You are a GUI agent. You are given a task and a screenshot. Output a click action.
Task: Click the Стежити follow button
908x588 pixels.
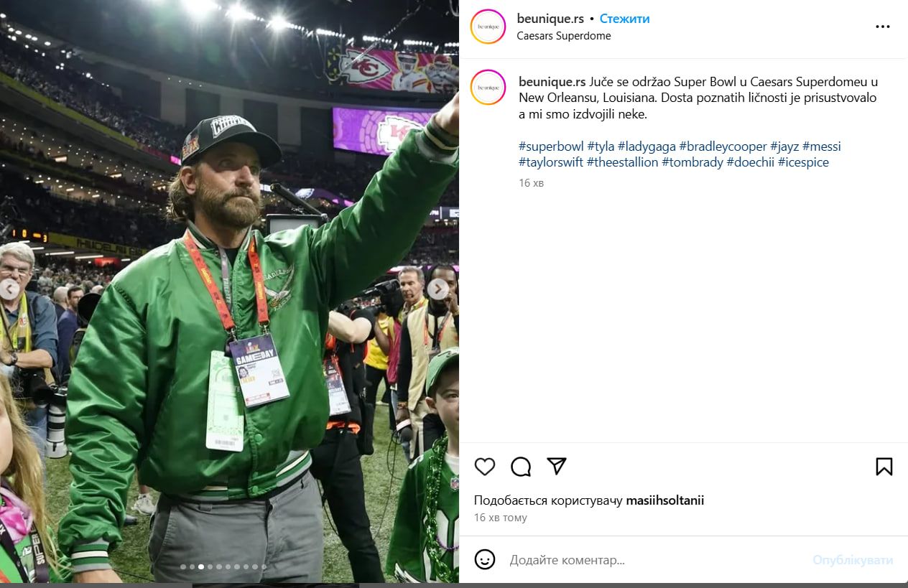tap(624, 19)
